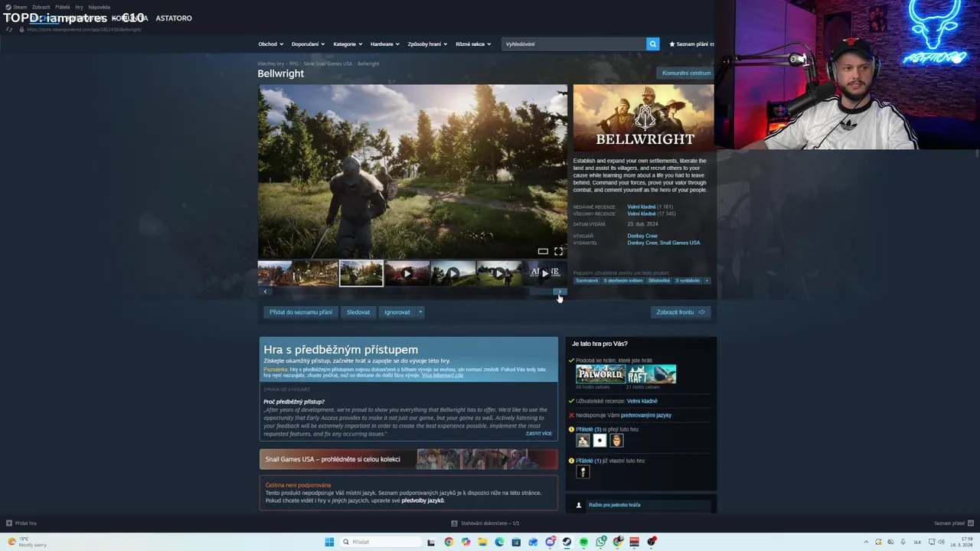Click the add game plus icon at bottom left
The height and width of the screenshot is (551, 980).
point(9,523)
